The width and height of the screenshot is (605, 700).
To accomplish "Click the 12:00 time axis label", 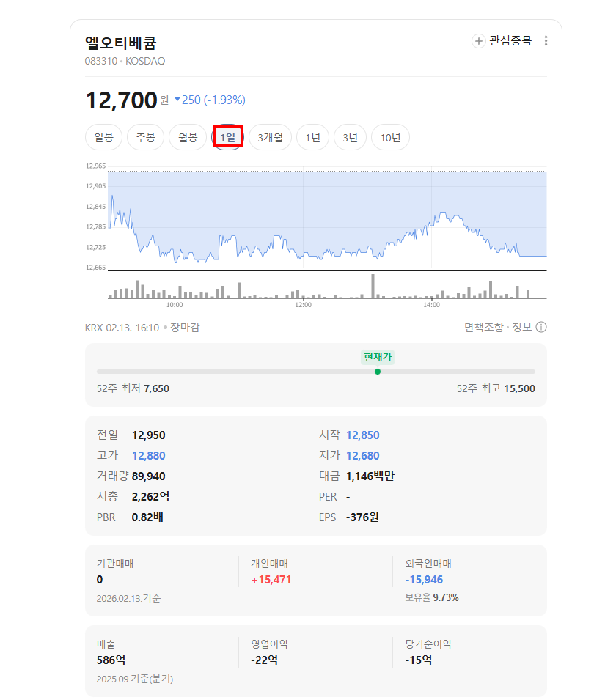I will click(303, 305).
